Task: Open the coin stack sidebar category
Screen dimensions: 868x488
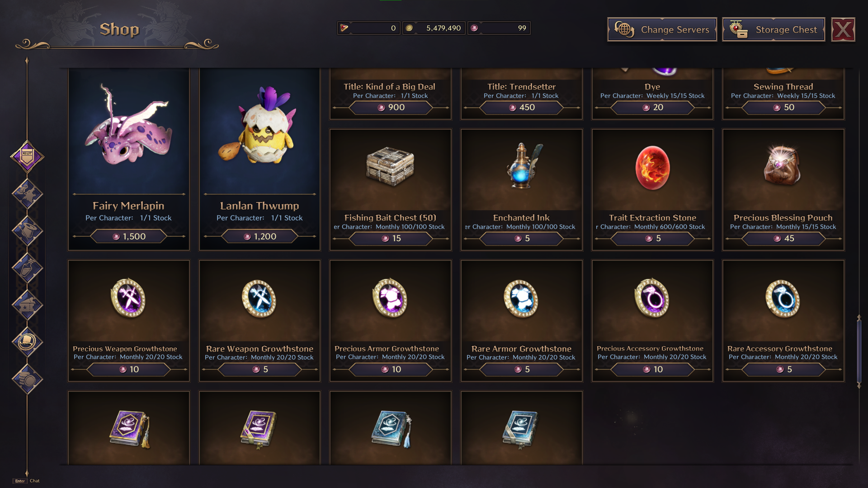Action: (27, 379)
